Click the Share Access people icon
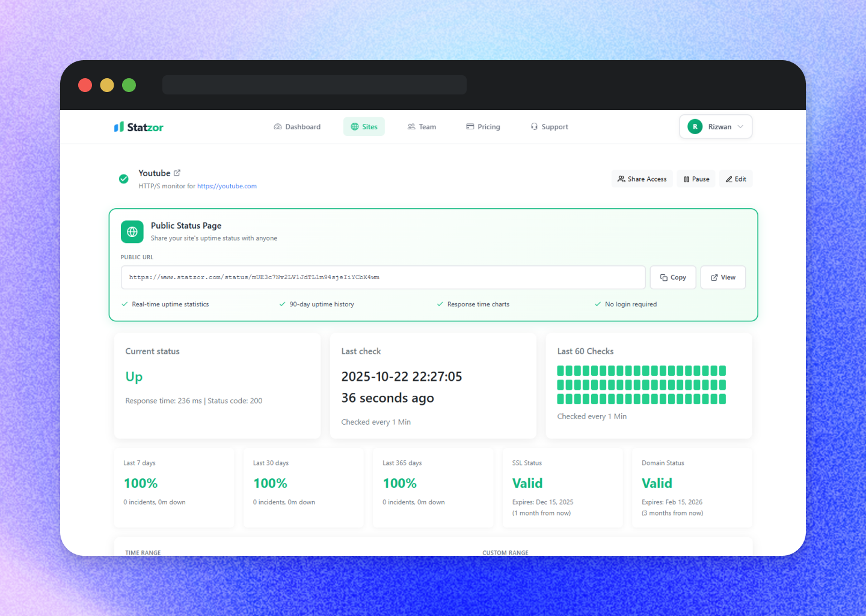The image size is (866, 616). 621,179
